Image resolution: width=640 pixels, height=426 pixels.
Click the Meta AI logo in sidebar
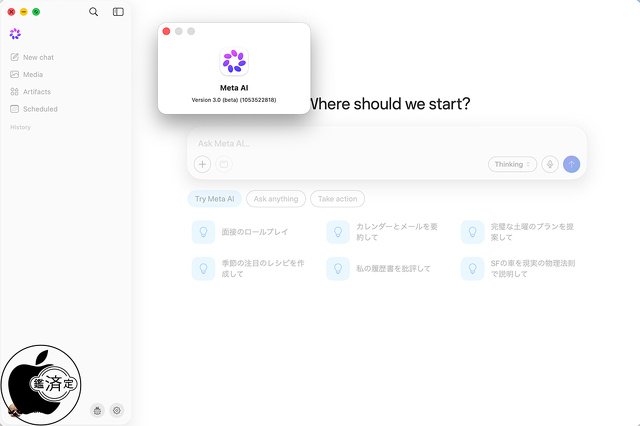pos(15,34)
